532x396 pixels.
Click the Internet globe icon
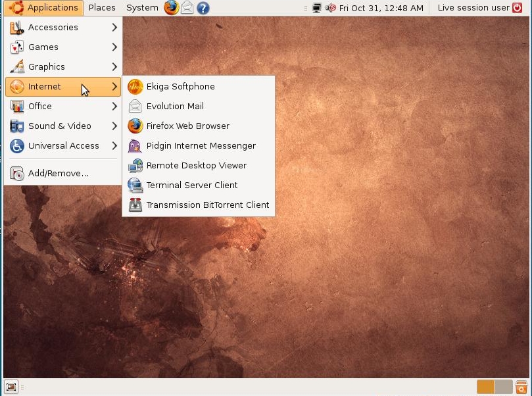pos(16,87)
